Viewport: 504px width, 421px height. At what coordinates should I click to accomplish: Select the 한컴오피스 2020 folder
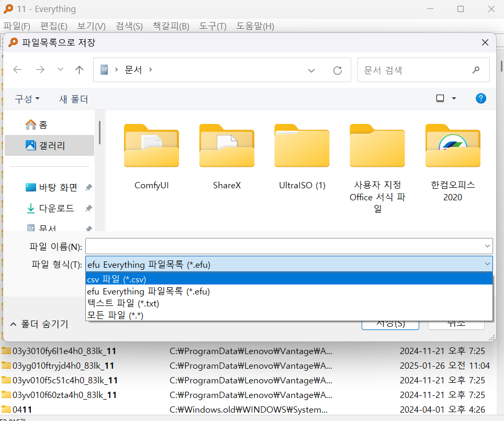click(x=453, y=163)
